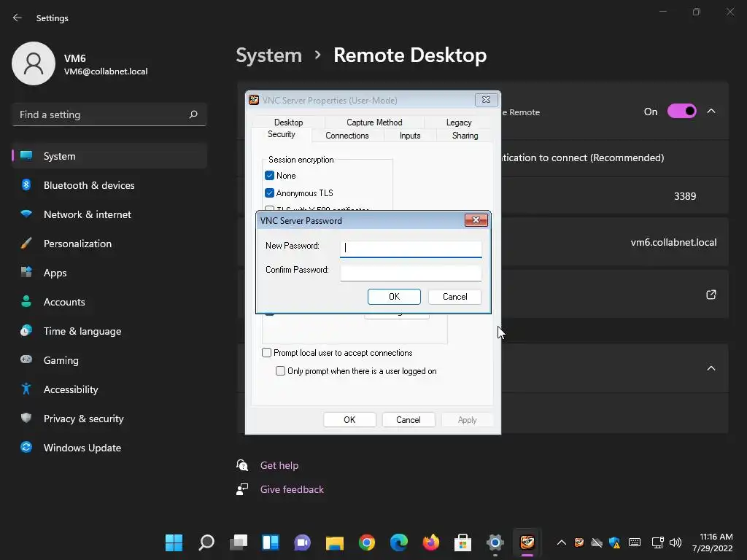Click the VNC Server Properties title icon
This screenshot has width=747, height=560.
254,100
